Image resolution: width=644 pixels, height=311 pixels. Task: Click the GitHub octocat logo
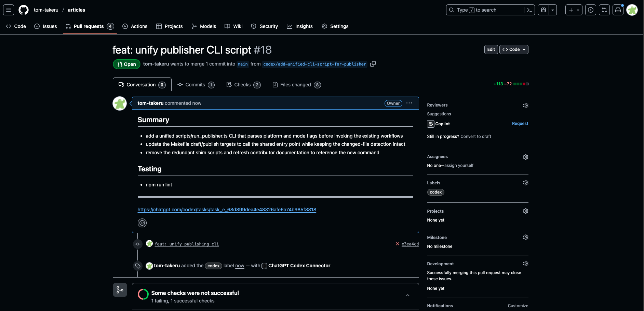23,10
